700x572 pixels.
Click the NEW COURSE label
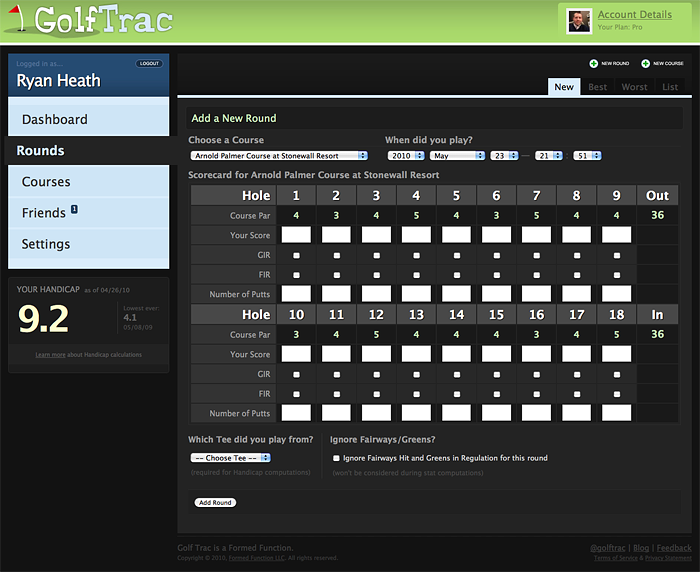pyautogui.click(x=668, y=64)
